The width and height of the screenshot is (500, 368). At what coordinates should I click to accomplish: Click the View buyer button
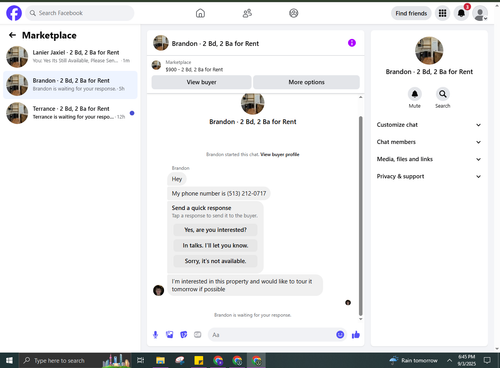[x=201, y=82]
